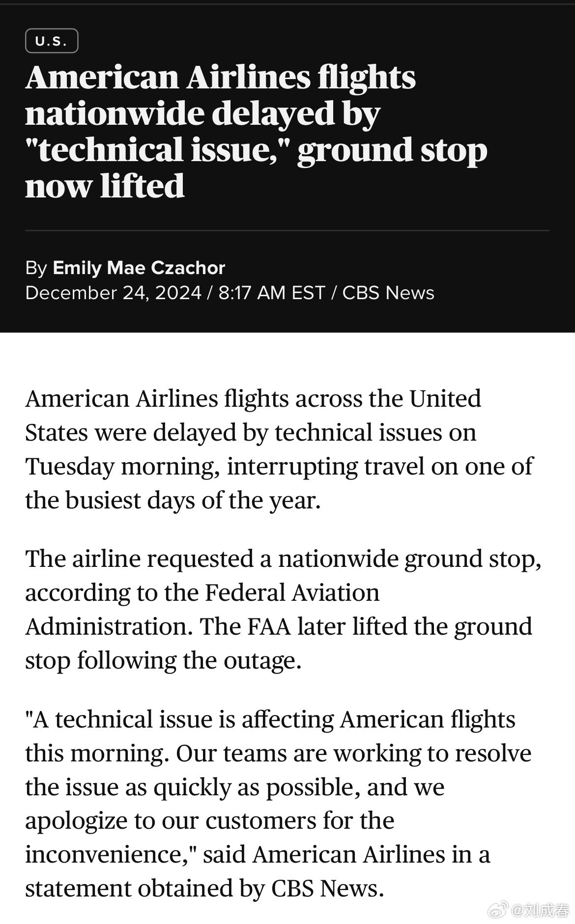Click CBS News in the byline
Image resolution: width=575 pixels, height=924 pixels.
tap(388, 293)
